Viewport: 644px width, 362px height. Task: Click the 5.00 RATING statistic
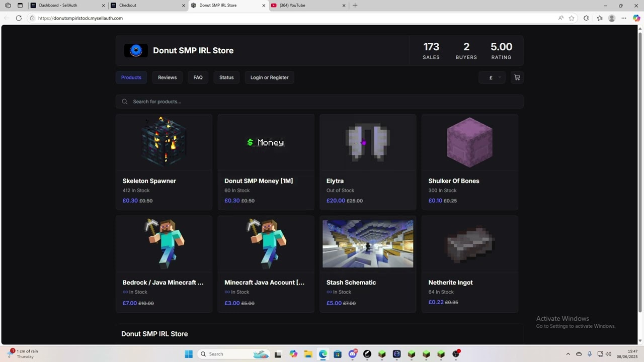point(501,51)
